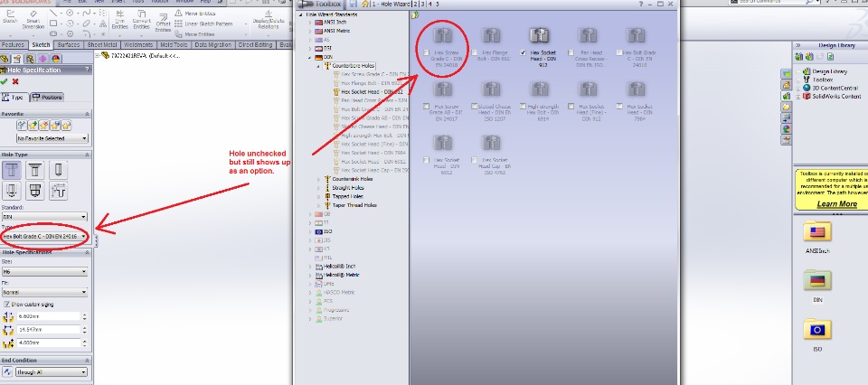Select Hex Socket Head - DIN 912 in the tree
Viewport: 868px width, 385px height.
[370, 92]
